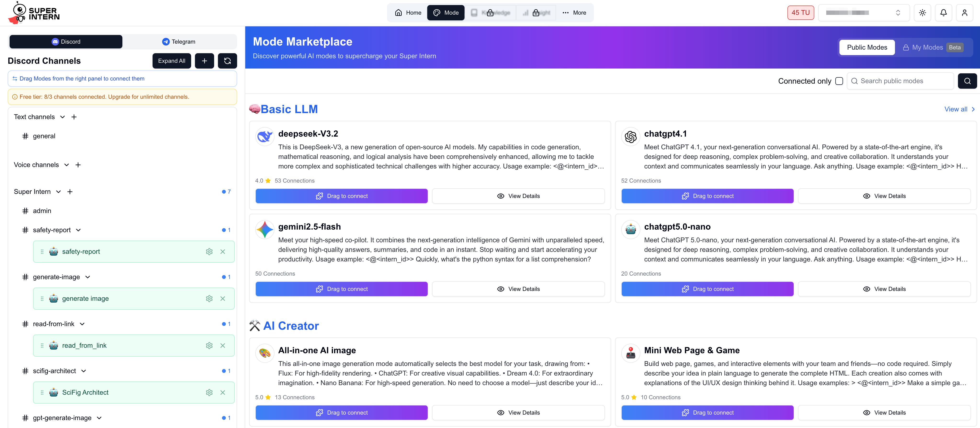
Task: Click the search magnifier button
Action: pos(967,81)
